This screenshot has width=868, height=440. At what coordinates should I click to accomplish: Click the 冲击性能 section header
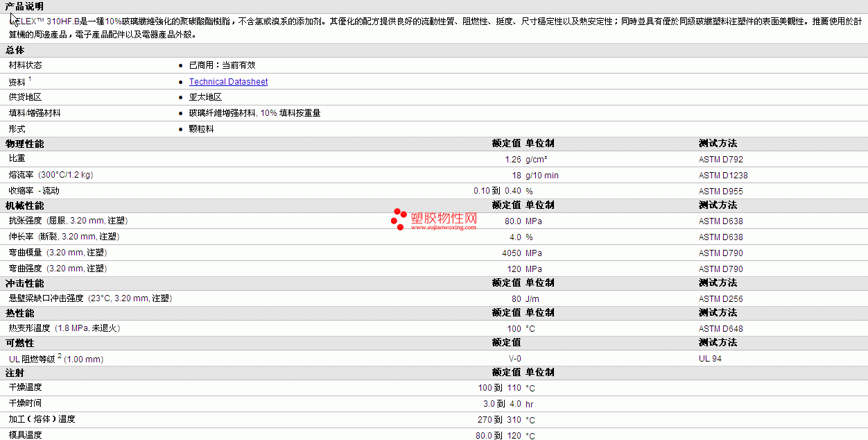click(24, 283)
